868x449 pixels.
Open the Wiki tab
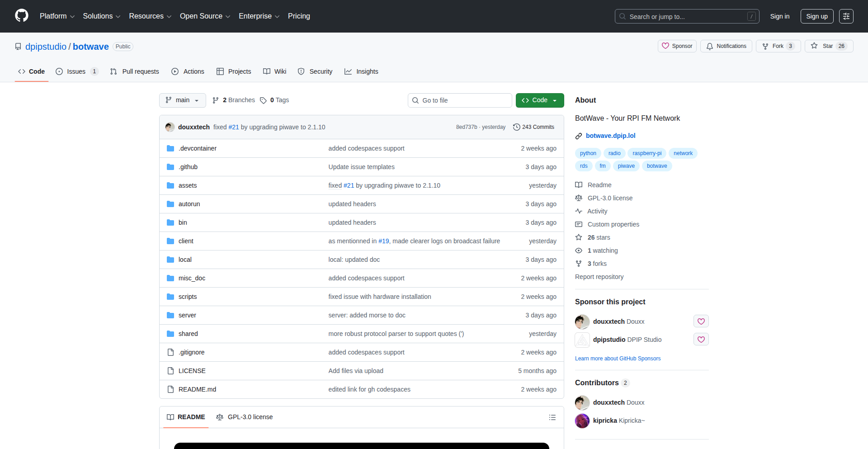click(x=275, y=71)
